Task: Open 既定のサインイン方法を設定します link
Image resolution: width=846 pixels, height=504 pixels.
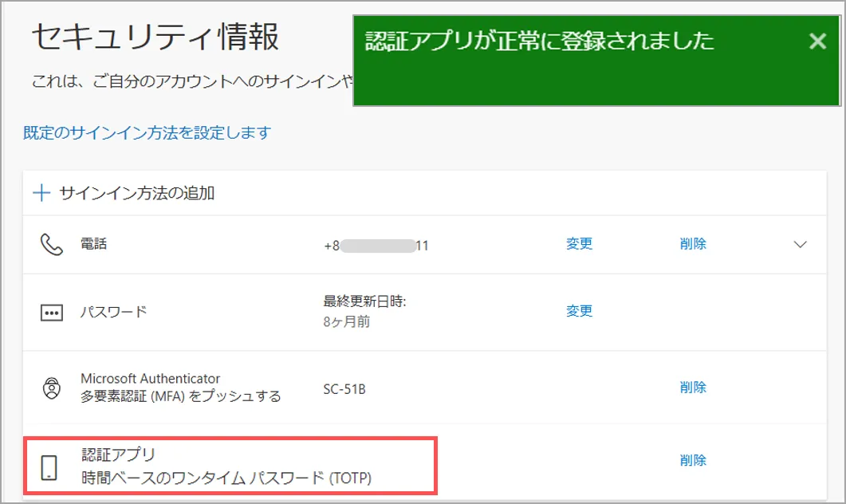Action: coord(147,133)
